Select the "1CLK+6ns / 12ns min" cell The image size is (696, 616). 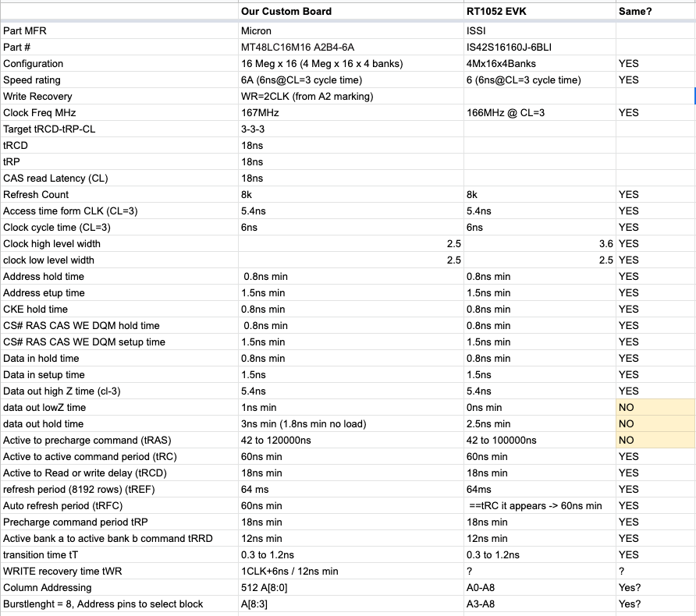point(290,572)
